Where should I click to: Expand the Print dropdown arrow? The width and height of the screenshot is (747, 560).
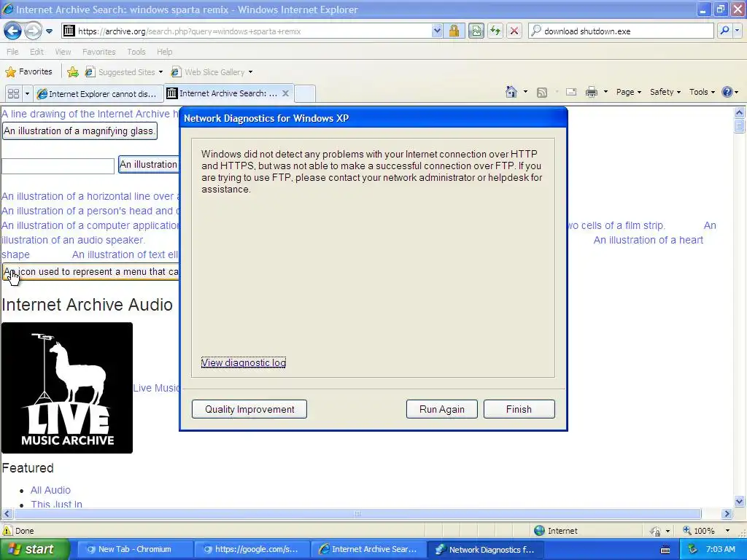tap(605, 92)
